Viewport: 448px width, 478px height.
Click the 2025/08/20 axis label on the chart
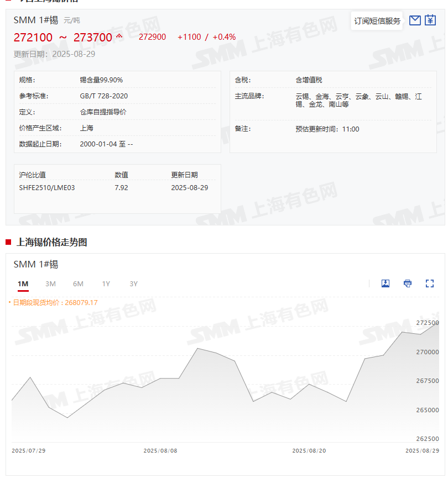point(309,450)
